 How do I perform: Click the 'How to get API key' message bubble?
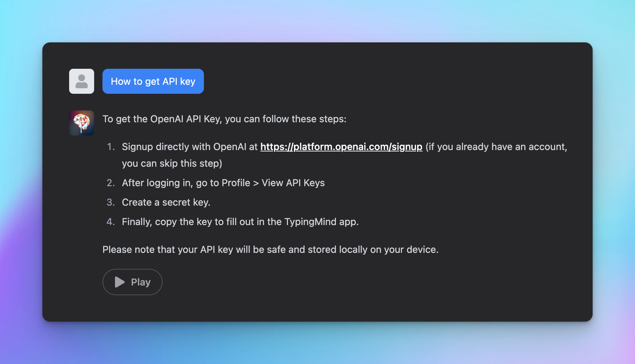[x=153, y=81]
